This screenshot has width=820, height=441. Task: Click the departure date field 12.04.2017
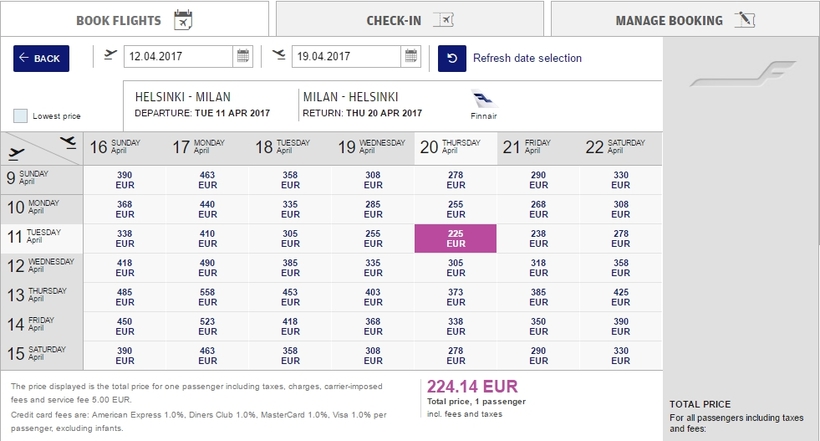(178, 57)
